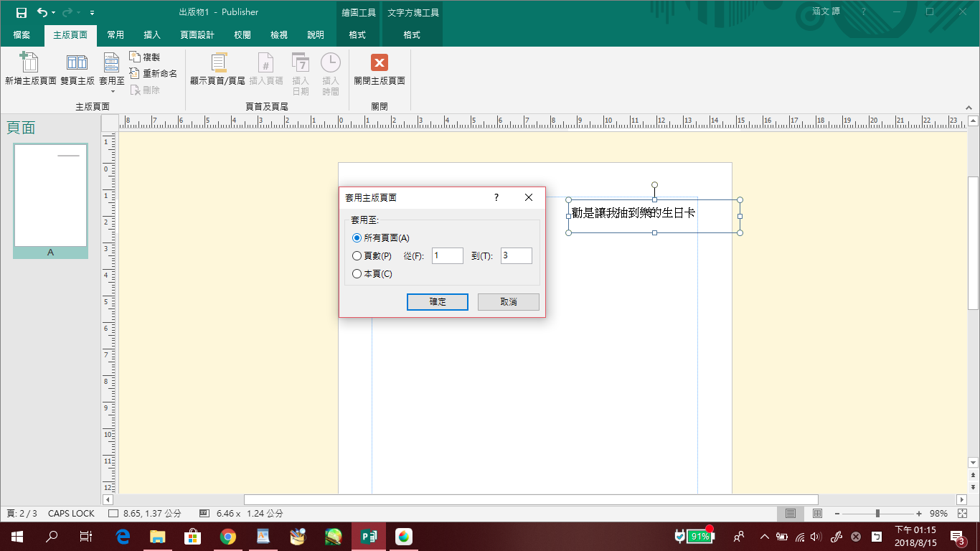980x551 pixels.
Task: Select the 頁數(P) radio button
Action: pos(357,256)
